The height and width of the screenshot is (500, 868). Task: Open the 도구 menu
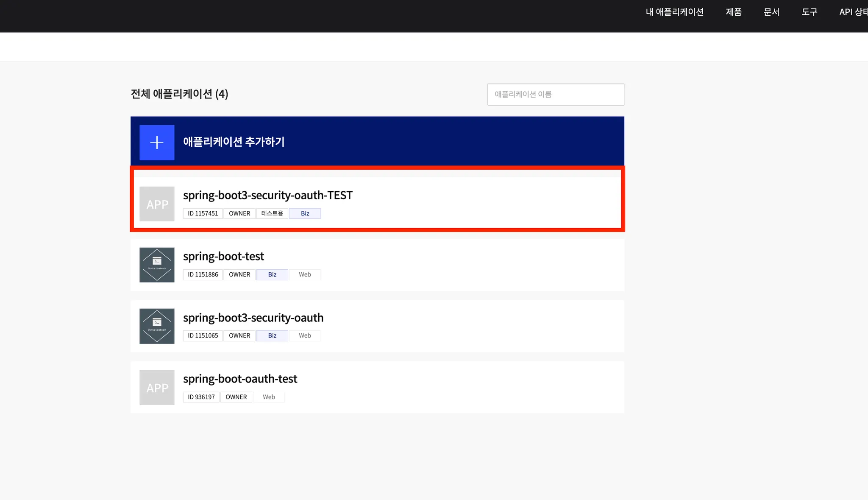click(x=809, y=12)
